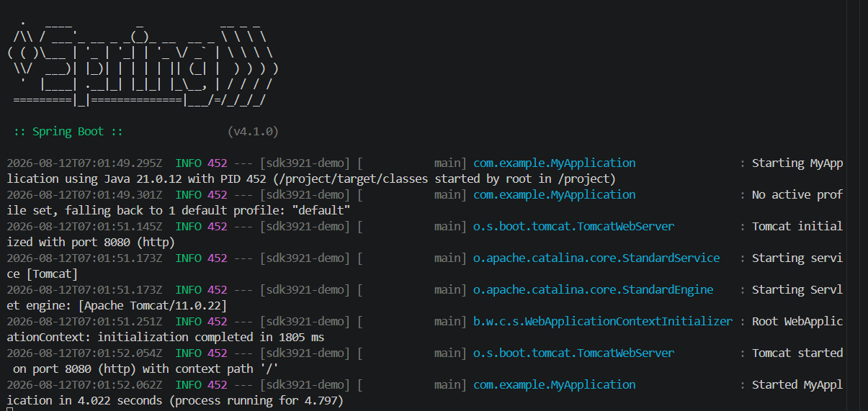
Task: Click timestamp '2026-08-12T07:01:52.062Z'
Action: click(84, 385)
